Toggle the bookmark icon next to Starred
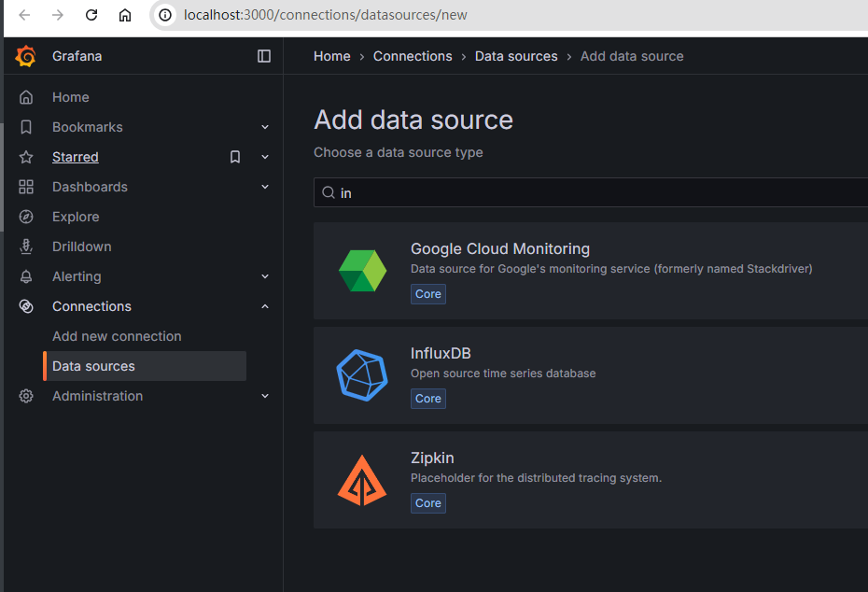This screenshot has height=592, width=868. (235, 157)
